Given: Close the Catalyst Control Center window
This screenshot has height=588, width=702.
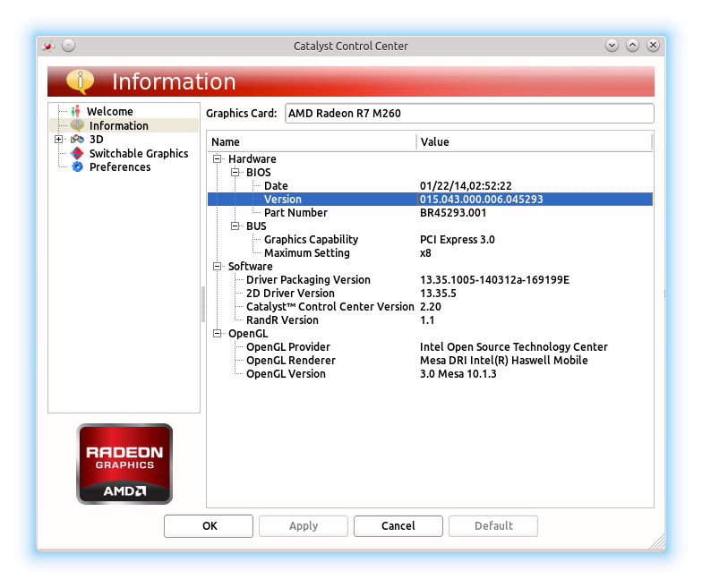Looking at the screenshot, I should pos(653,45).
